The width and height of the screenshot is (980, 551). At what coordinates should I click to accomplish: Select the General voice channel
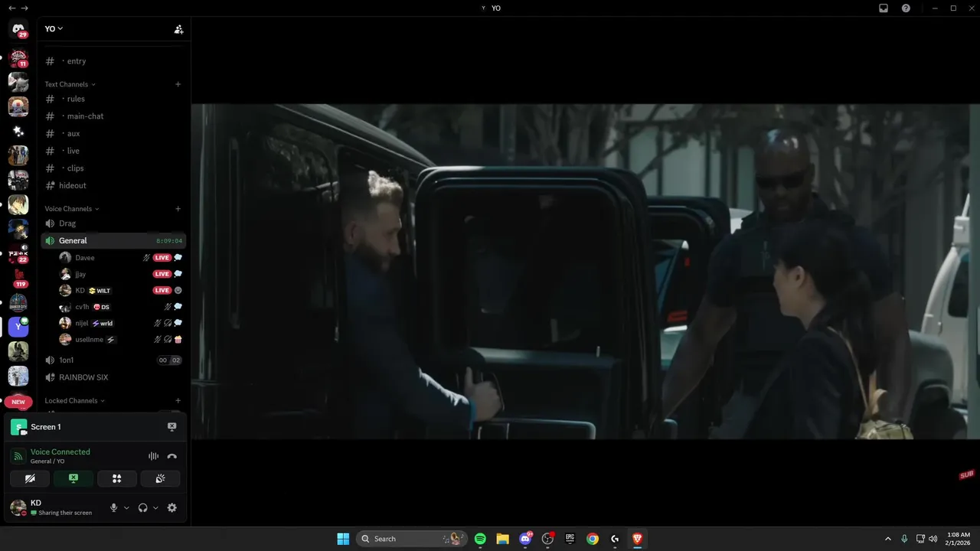(x=113, y=240)
